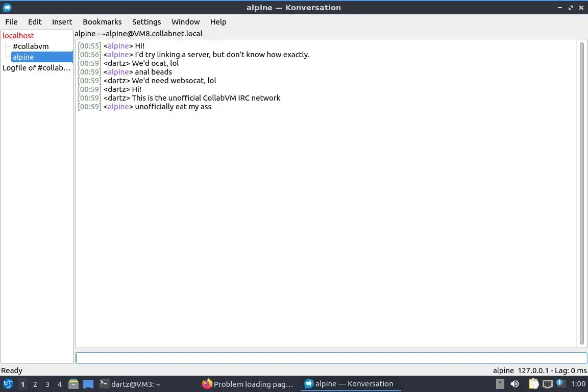The image size is (588, 392).
Task: Select the alpine query tab in sidebar
Action: pos(42,57)
